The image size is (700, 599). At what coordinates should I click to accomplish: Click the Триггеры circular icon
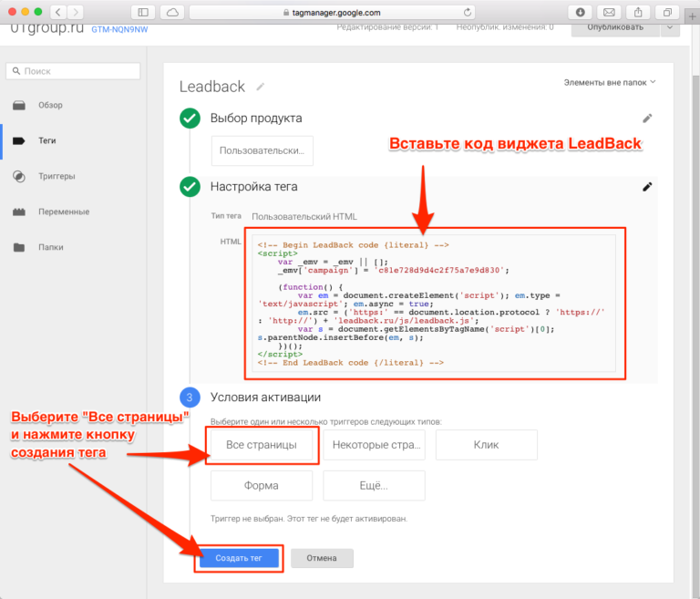[19, 177]
